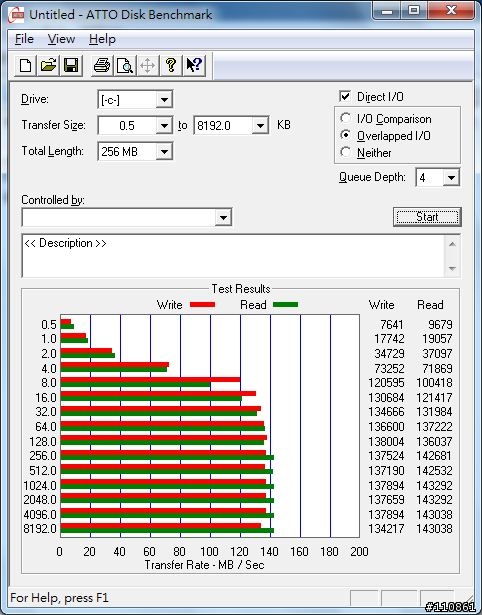Screen dimensions: 482x615
Task: Click the red Write legend swatch
Action: click(x=202, y=304)
